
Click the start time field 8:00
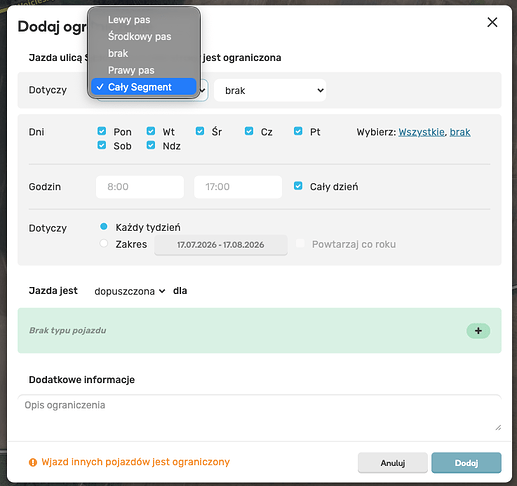click(140, 187)
